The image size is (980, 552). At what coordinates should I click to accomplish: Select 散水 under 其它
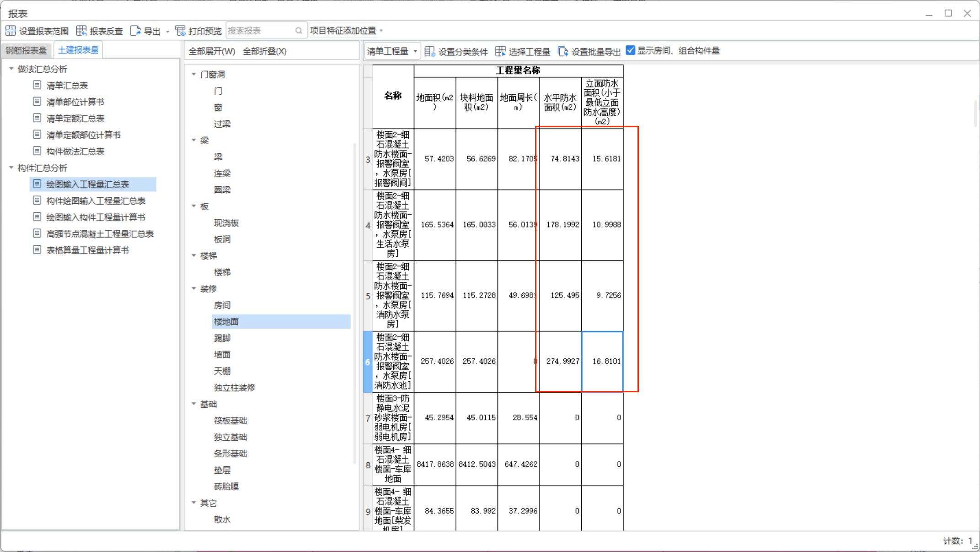tap(222, 519)
